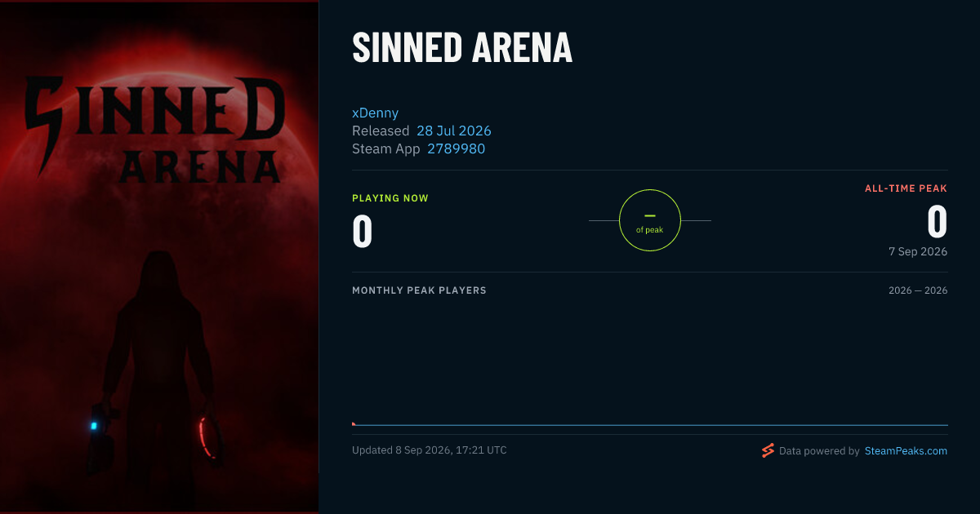Screen dimensions: 980x514
Task: Click the 2026 — 2026 year range
Action: coord(918,290)
